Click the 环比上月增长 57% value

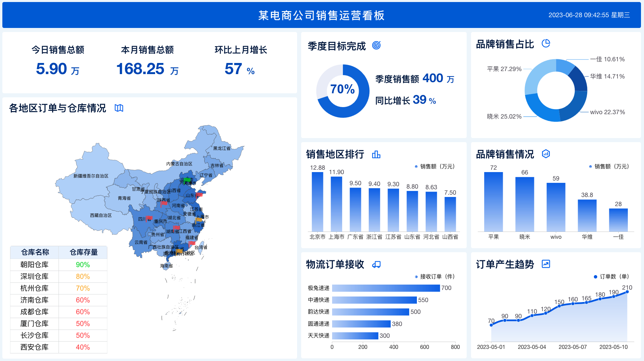tap(240, 69)
